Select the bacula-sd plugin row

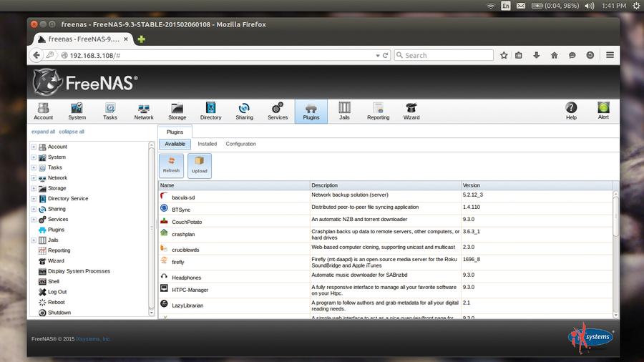pos(386,197)
